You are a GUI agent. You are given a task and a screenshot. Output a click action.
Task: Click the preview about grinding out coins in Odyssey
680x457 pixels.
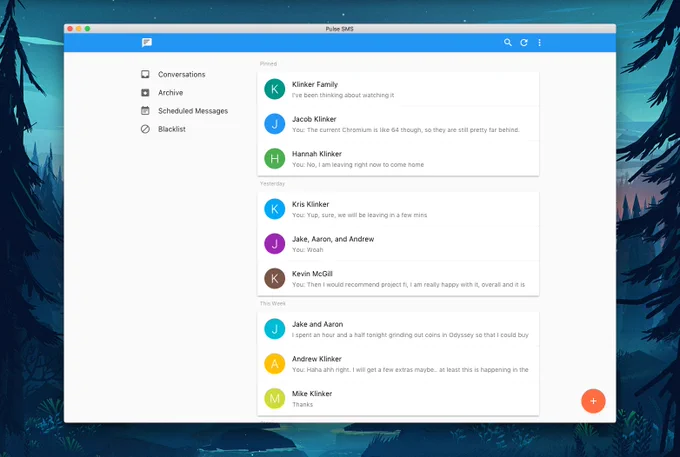coord(410,335)
